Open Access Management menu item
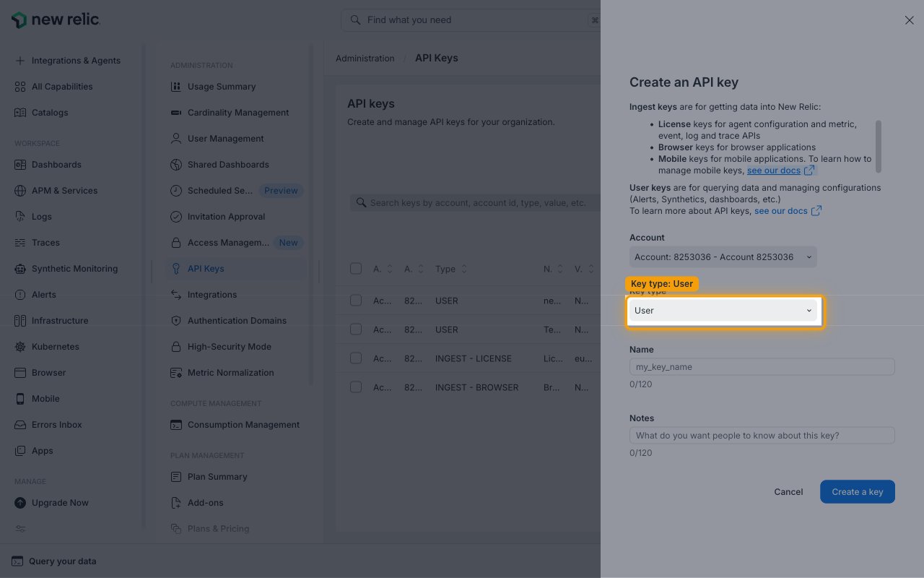This screenshot has height=578, width=924. click(237, 243)
